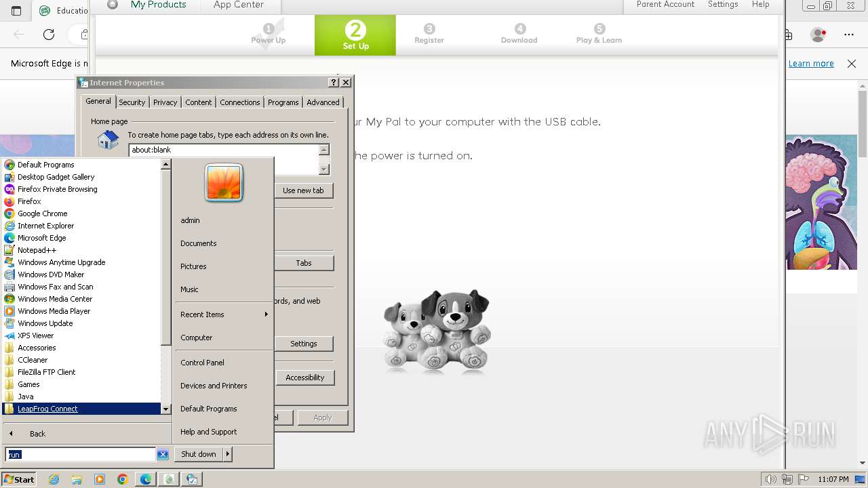Open Desktop Gadget Gallery icon
The width and height of the screenshot is (868, 488).
click(x=9, y=177)
